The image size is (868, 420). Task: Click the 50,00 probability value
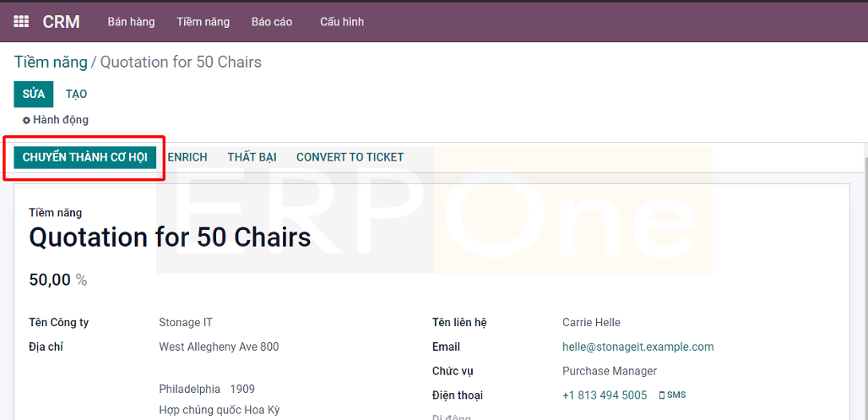[x=50, y=280]
